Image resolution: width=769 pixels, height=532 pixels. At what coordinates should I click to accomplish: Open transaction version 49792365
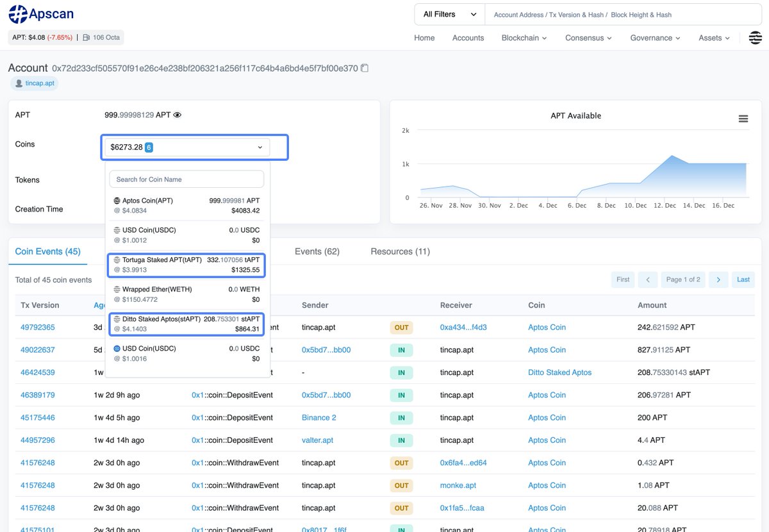coord(38,328)
